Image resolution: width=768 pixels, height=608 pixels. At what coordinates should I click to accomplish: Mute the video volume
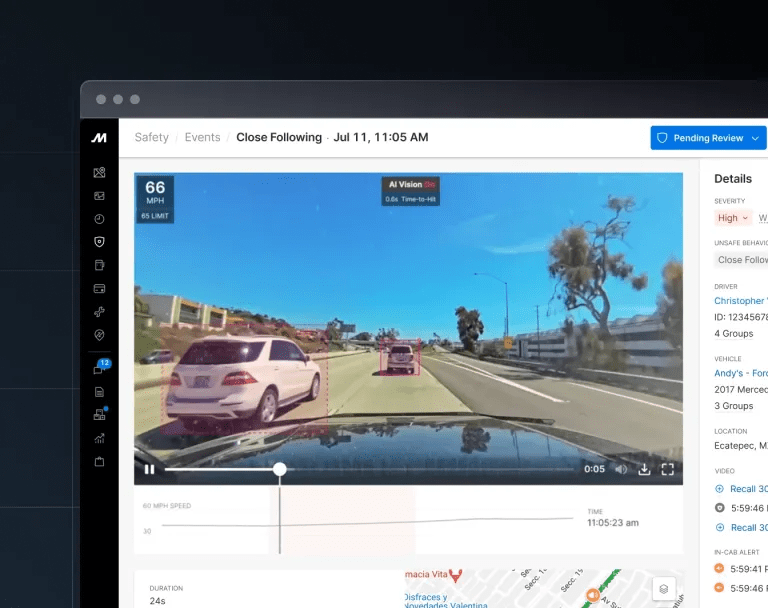pyautogui.click(x=621, y=469)
